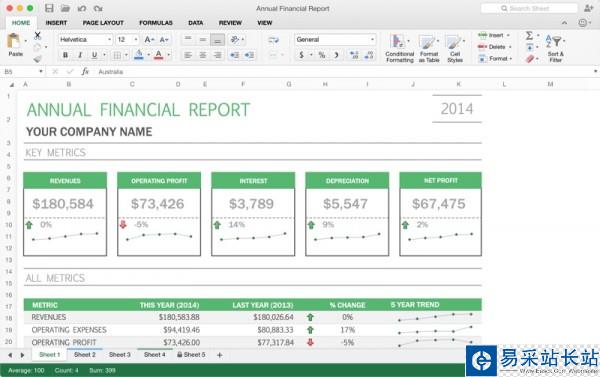Image resolution: width=600 pixels, height=377 pixels.
Task: Click the Open folder icon
Action: 65,8
